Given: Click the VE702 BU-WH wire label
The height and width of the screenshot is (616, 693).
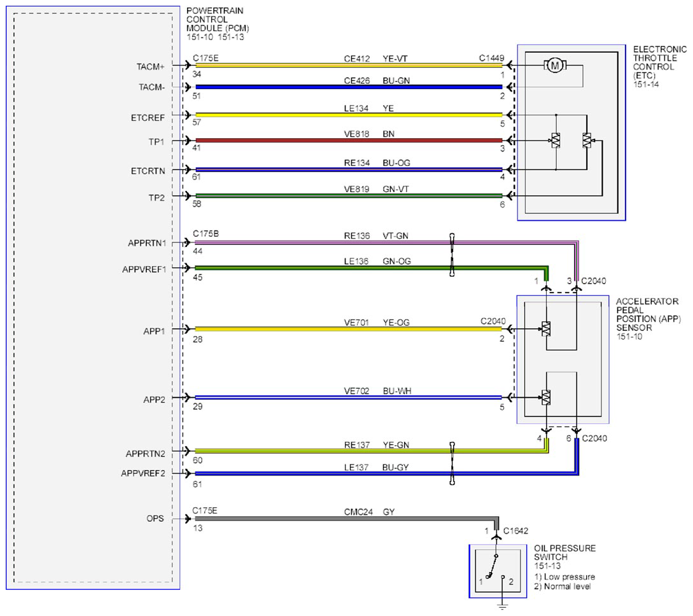Looking at the screenshot, I should (377, 391).
